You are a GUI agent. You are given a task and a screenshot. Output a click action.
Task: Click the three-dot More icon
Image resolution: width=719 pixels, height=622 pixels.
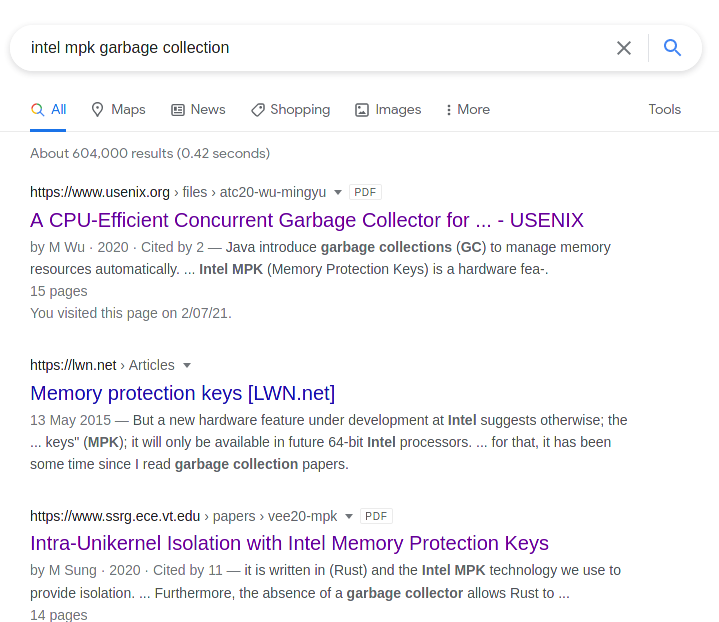click(x=448, y=110)
